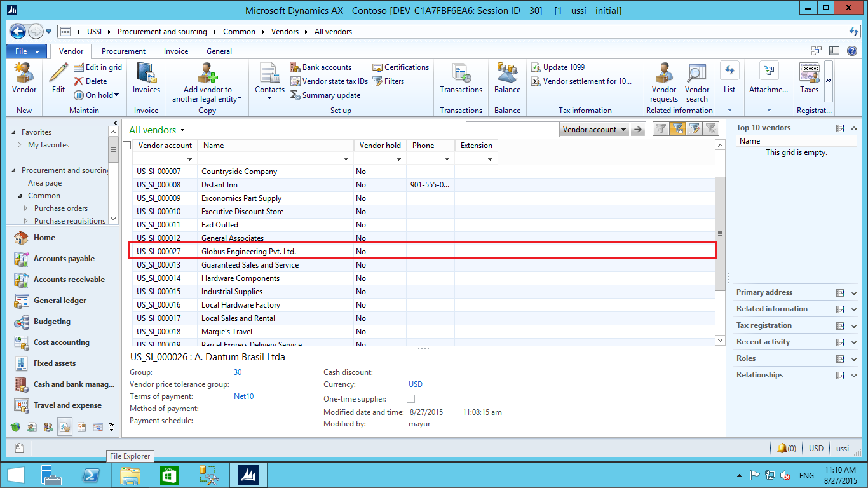Open the Vendor hold column filter dropdown
The width and height of the screenshot is (868, 488).
[x=399, y=159]
